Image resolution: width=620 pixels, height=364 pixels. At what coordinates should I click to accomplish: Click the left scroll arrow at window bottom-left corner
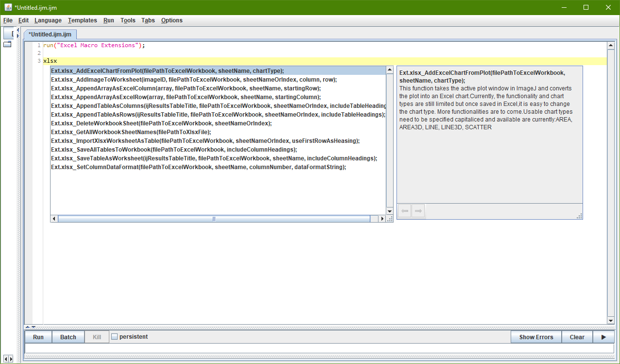click(5, 359)
